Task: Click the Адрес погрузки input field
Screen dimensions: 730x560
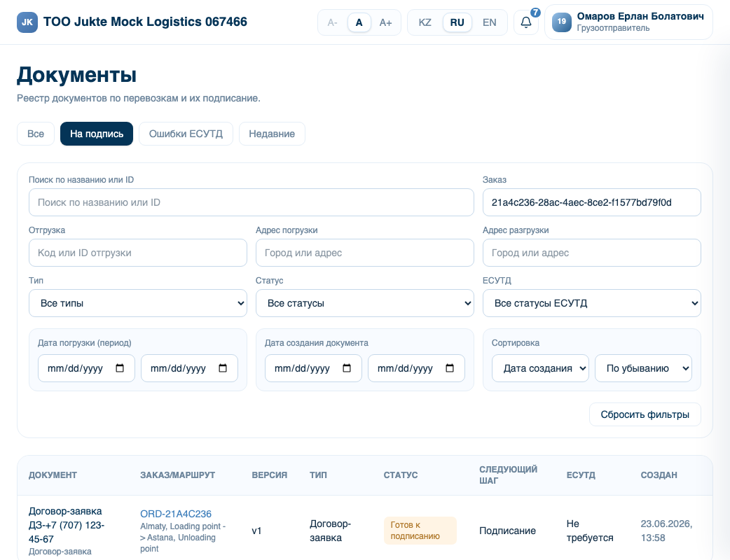Action: pyautogui.click(x=364, y=253)
